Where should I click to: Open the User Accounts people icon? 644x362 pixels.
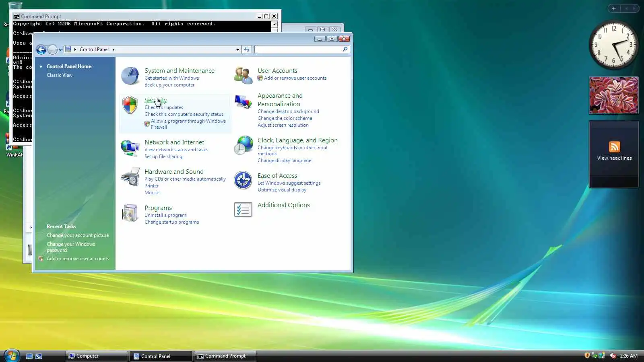243,75
